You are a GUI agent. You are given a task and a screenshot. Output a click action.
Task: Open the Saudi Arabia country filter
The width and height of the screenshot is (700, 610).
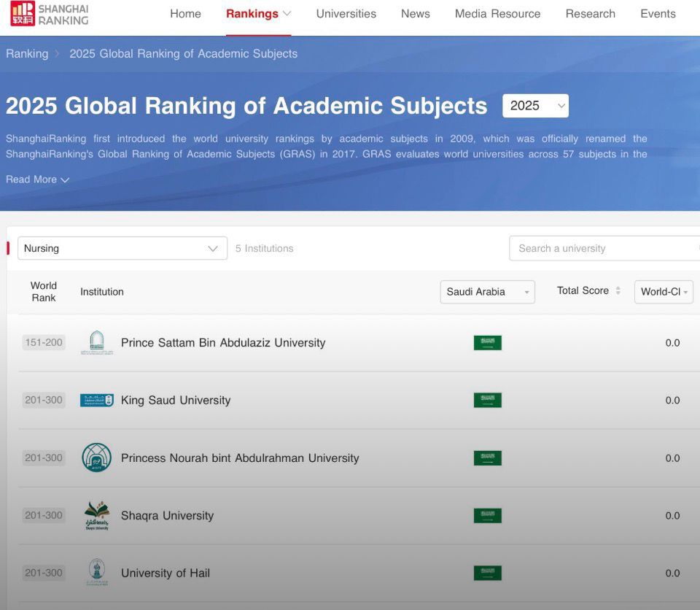click(x=488, y=292)
